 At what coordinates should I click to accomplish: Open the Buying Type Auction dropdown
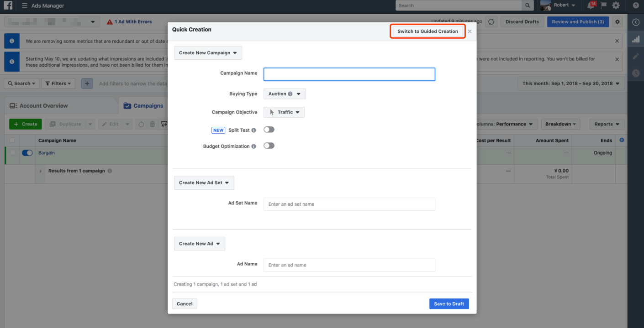[285, 94]
